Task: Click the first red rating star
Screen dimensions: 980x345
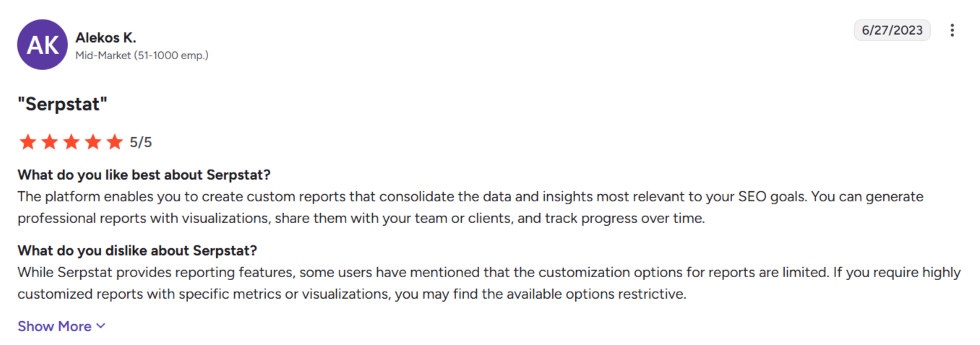Action: point(27,141)
